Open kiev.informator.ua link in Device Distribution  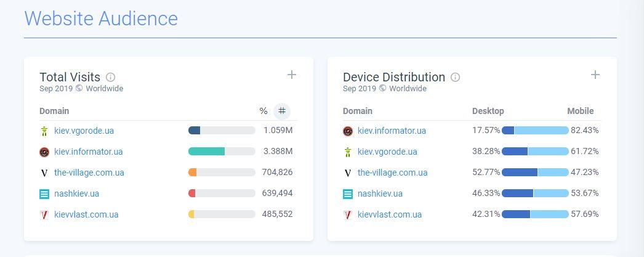point(392,131)
